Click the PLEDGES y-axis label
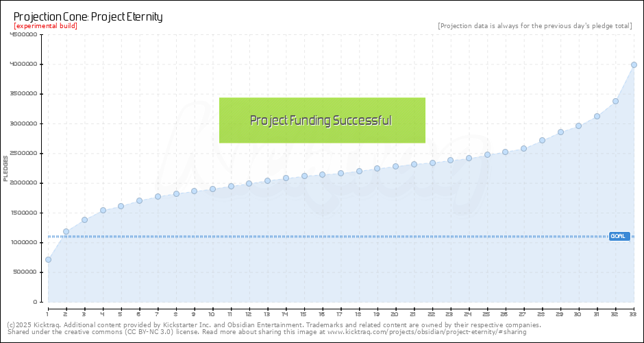Viewport: 644px width, 343px height. [x=6, y=168]
